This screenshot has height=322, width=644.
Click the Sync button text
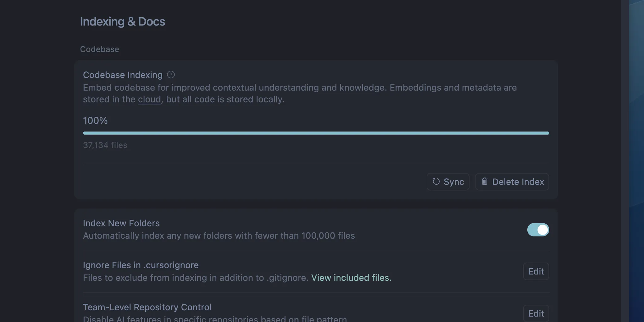(x=454, y=182)
